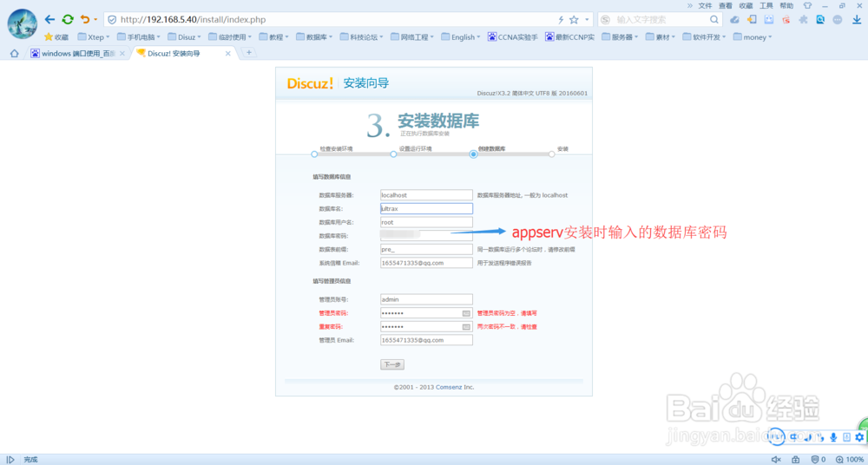Click the lightning speed-mode icon in address bar
This screenshot has width=868, height=465.
click(x=561, y=19)
